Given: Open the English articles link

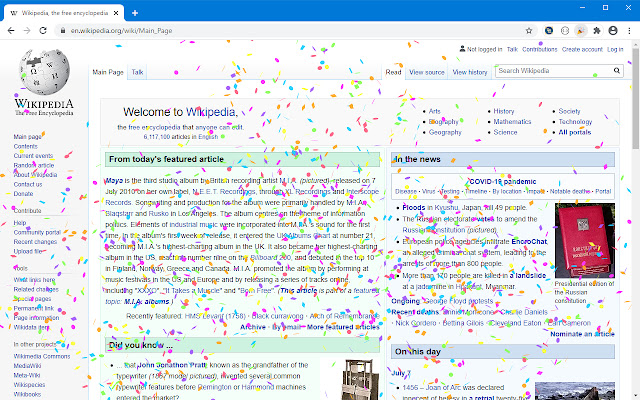Looking at the screenshot, I should click(208, 137).
